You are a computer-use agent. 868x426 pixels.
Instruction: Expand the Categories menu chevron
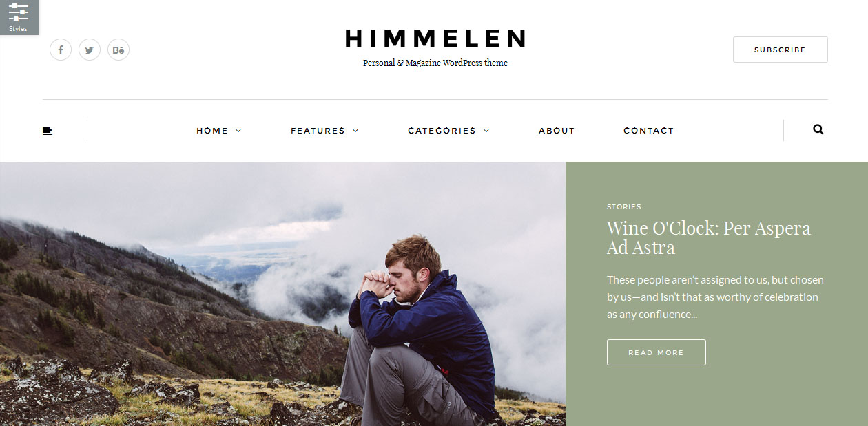tap(486, 131)
